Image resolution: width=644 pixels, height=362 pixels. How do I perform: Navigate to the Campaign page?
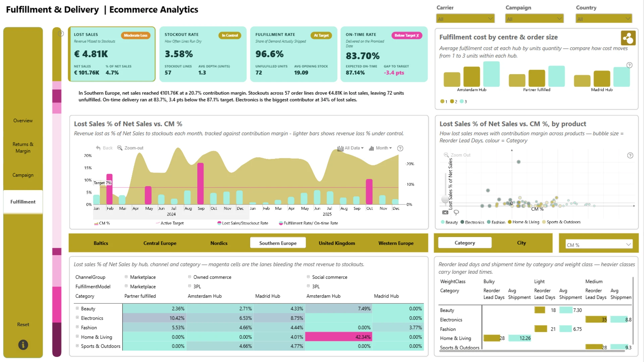(x=23, y=175)
